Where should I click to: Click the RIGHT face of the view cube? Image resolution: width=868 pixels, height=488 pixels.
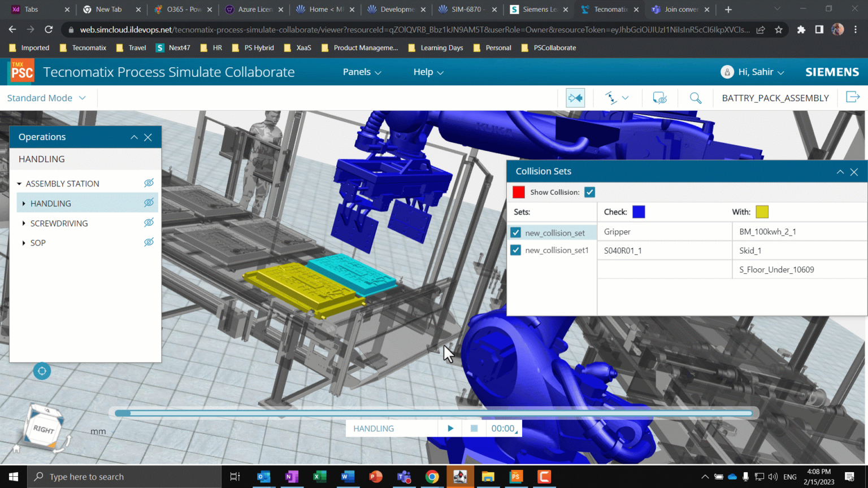pyautogui.click(x=44, y=428)
